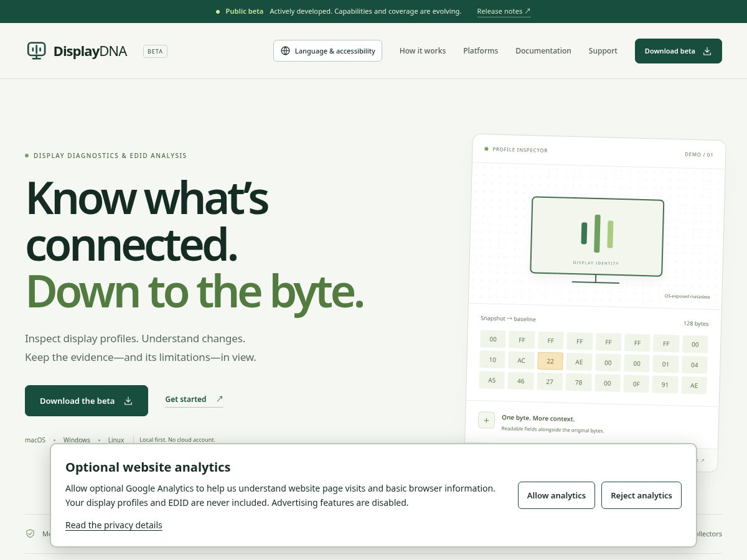Screen dimensions: 747x560
Task: Click the Download the beta hero button
Action: (87, 401)
